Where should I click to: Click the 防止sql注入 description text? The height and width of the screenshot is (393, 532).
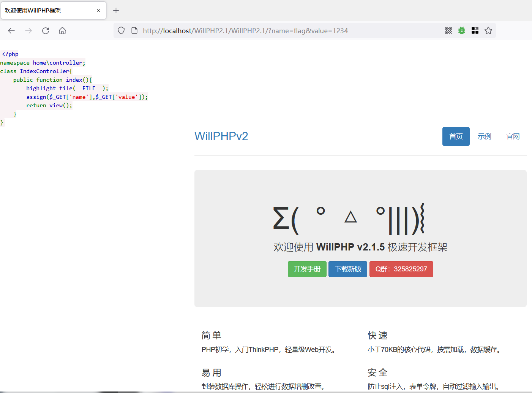pyautogui.click(x=435, y=387)
